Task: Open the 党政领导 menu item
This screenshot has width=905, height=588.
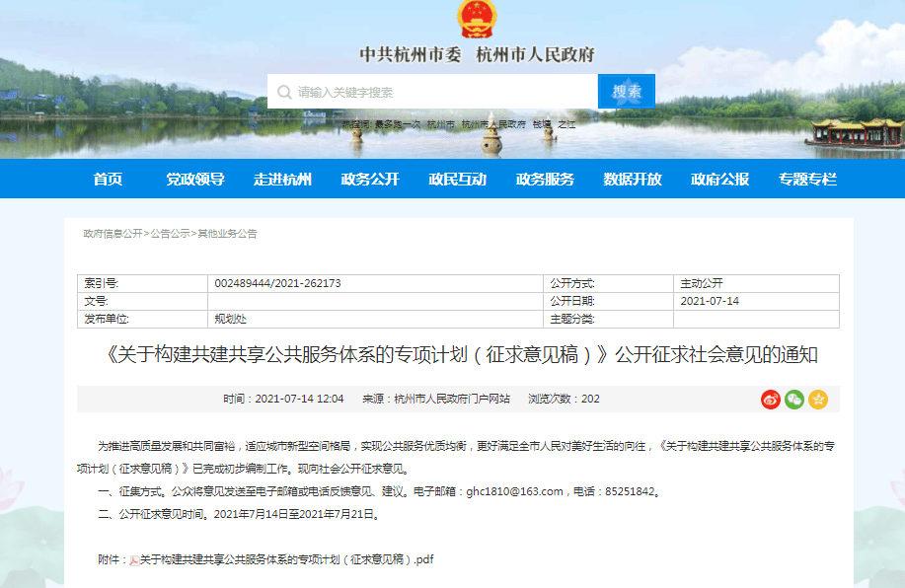Action: pos(195,180)
